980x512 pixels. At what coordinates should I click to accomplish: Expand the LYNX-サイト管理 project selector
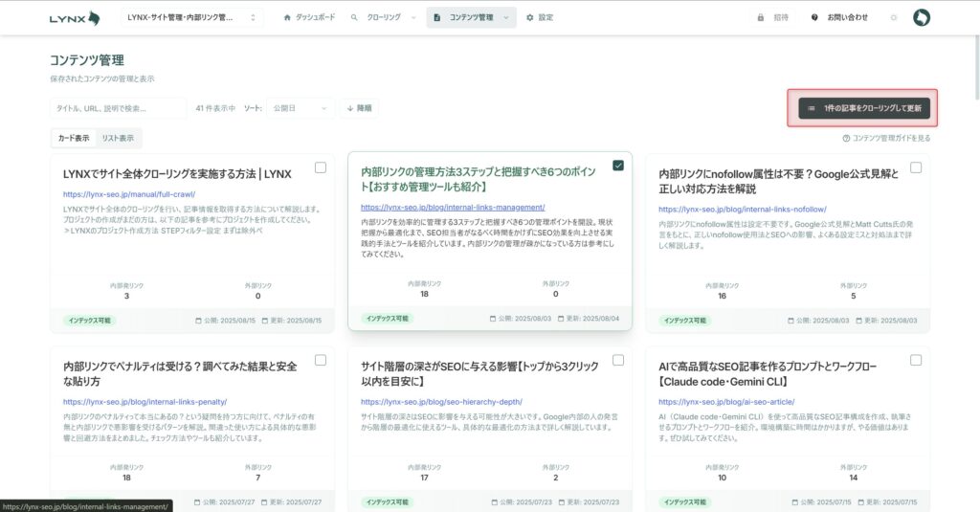tap(192, 17)
